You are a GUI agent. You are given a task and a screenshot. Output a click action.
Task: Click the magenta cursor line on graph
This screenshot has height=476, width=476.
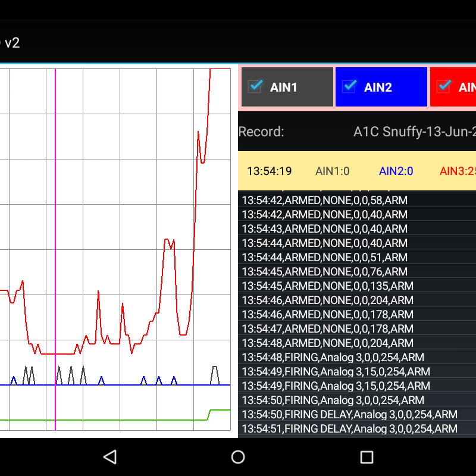55,238
